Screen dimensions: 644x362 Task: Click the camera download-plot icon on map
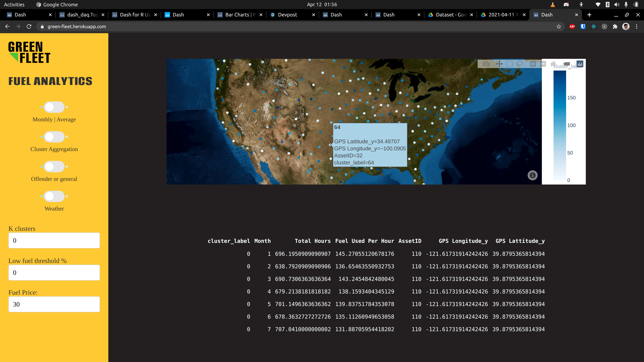[486, 64]
